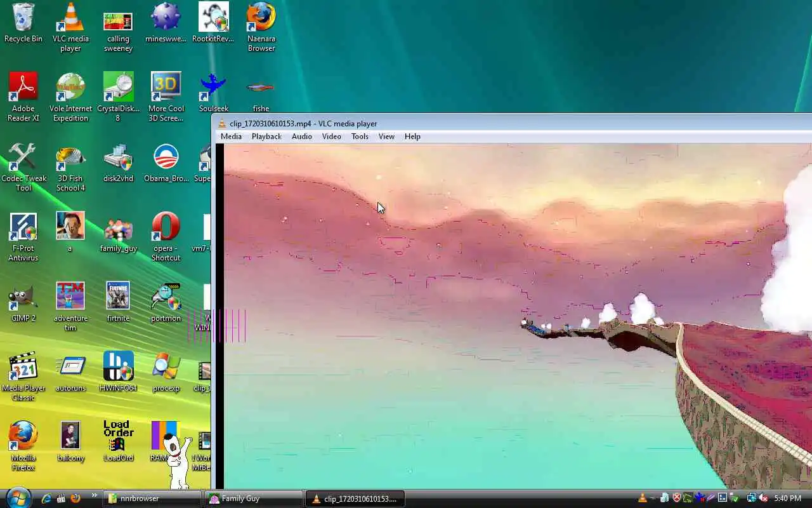This screenshot has width=812, height=508.
Task: Launch Vole Internet Expedition shortcut
Action: [x=70, y=98]
